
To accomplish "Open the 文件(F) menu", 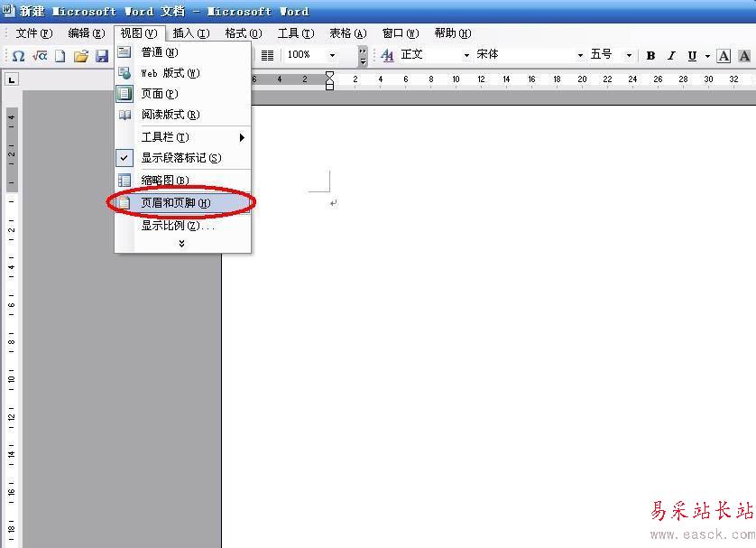I will coord(33,33).
